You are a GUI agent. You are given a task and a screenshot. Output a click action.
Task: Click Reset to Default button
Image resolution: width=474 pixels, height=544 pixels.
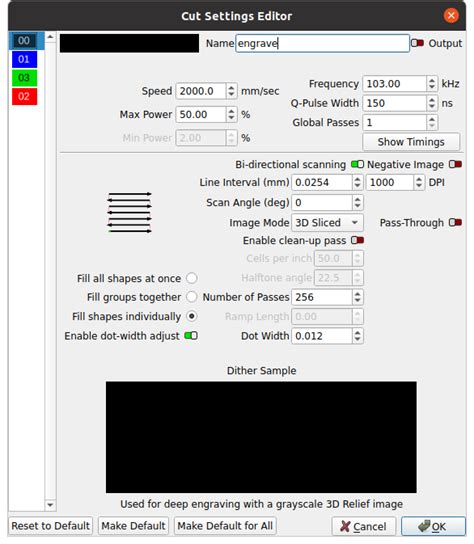(51, 526)
